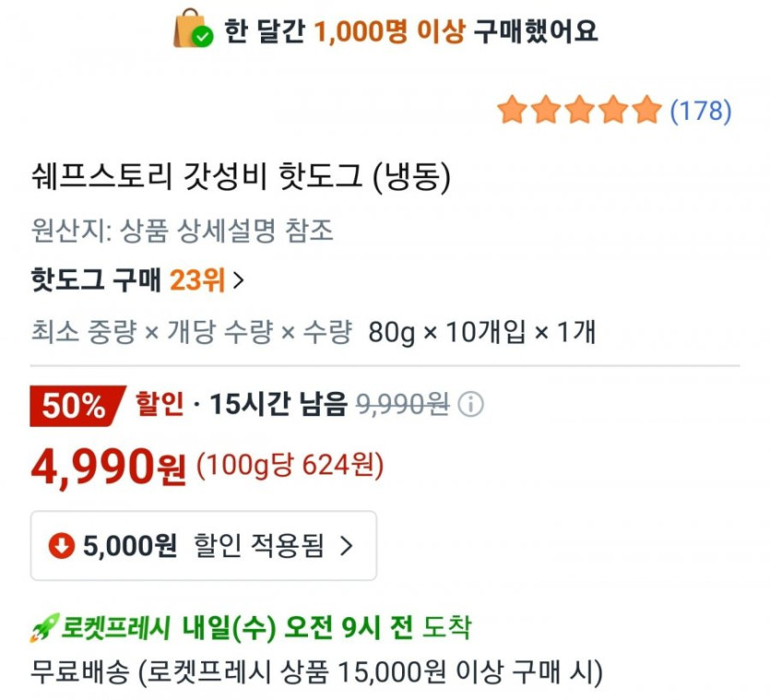770x700 pixels.
Task: Click the red 50% discount badge
Action: click(x=77, y=405)
